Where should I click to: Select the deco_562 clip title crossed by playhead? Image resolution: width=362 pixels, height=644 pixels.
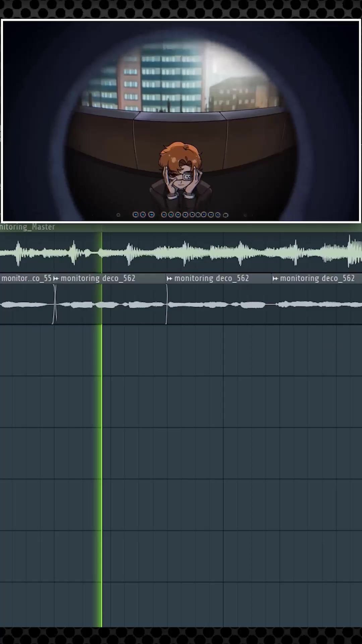pyautogui.click(x=98, y=278)
